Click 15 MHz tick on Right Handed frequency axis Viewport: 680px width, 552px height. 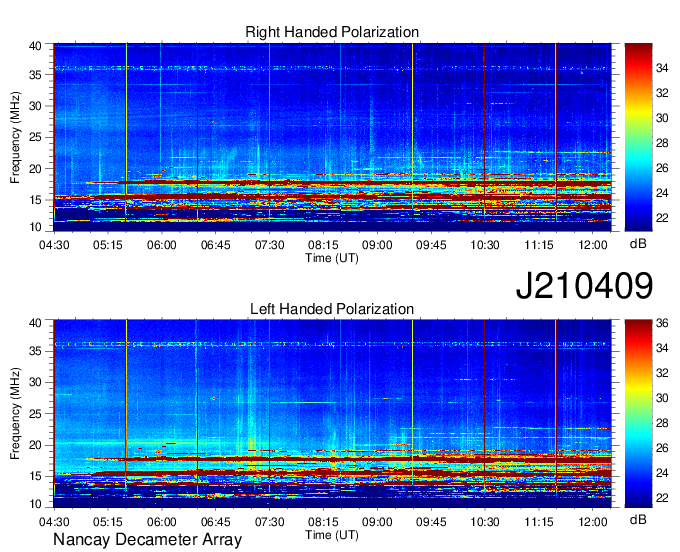pyautogui.click(x=35, y=200)
